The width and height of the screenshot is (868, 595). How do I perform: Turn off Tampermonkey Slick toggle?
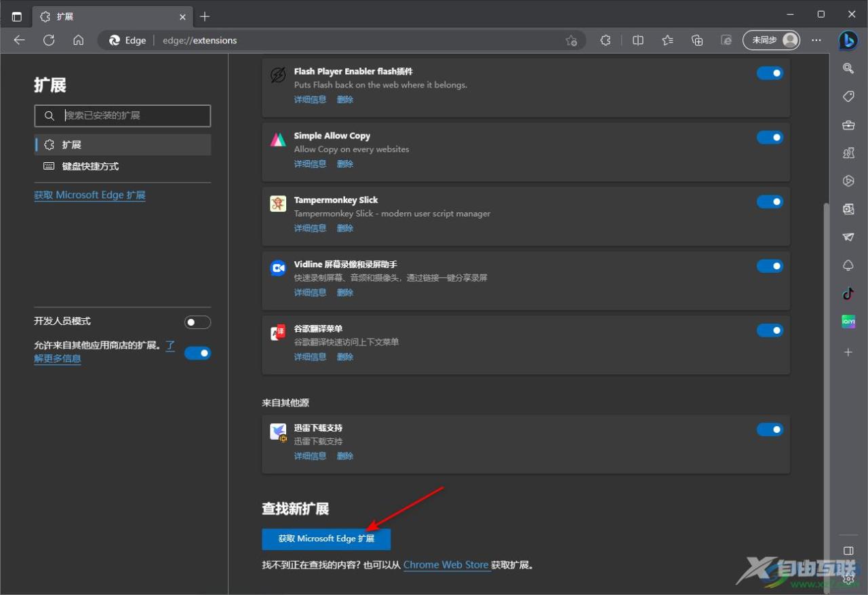(770, 201)
